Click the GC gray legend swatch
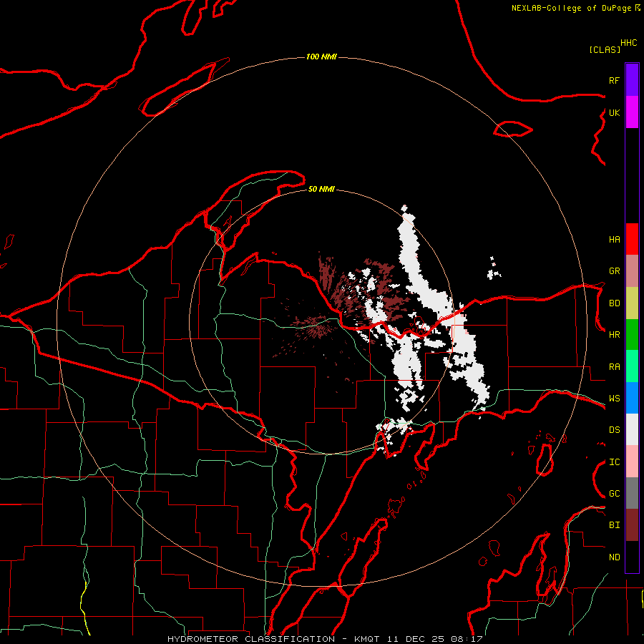644x644 pixels. [x=632, y=493]
